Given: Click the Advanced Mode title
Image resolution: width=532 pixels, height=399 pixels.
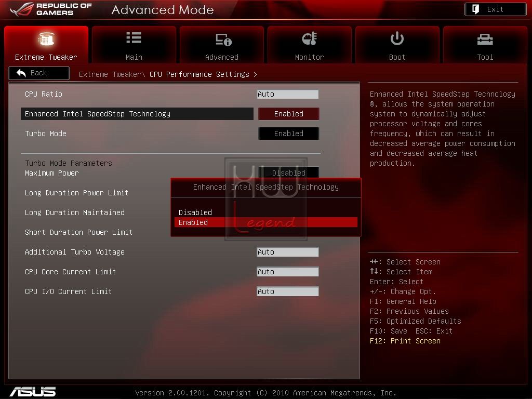Looking at the screenshot, I should pos(163,10).
